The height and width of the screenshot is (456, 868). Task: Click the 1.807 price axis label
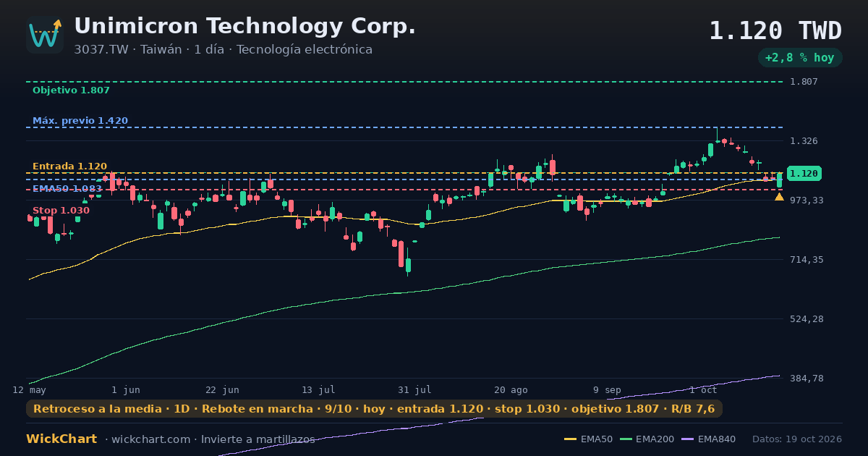click(804, 82)
